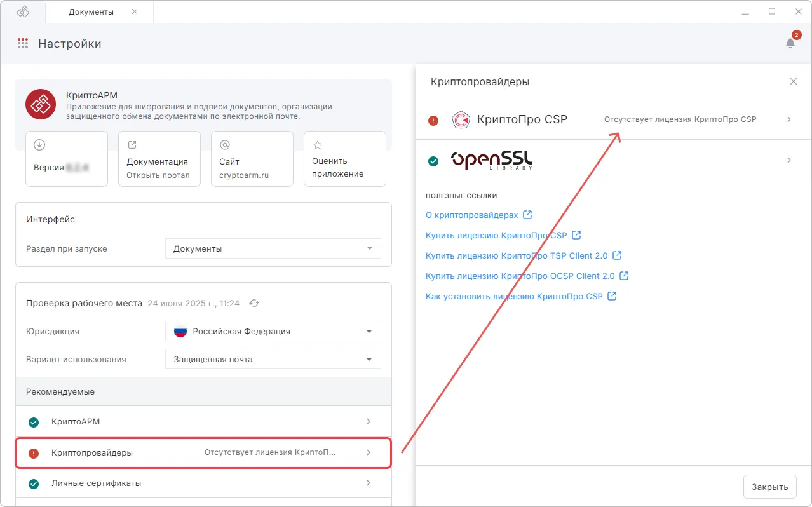Screen dimensions: 812x507
Task: Click the КриптоПро CSP pentagon logo
Action: coord(461,119)
